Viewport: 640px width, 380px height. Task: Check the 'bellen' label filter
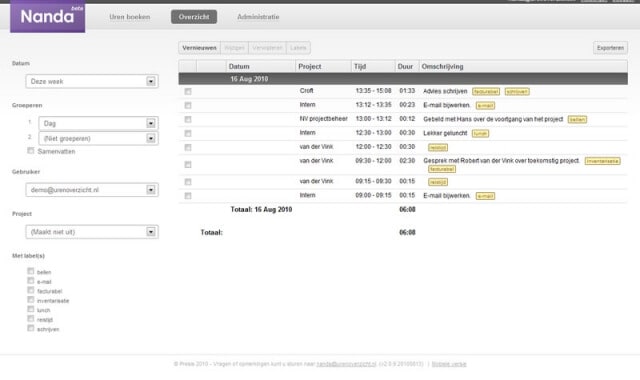click(31, 271)
